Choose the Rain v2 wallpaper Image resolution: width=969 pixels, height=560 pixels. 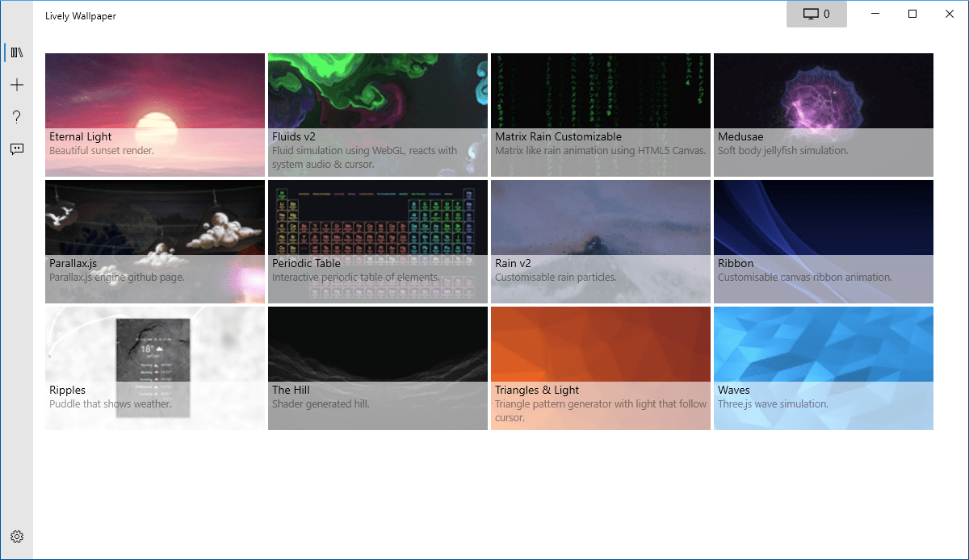coord(601,241)
